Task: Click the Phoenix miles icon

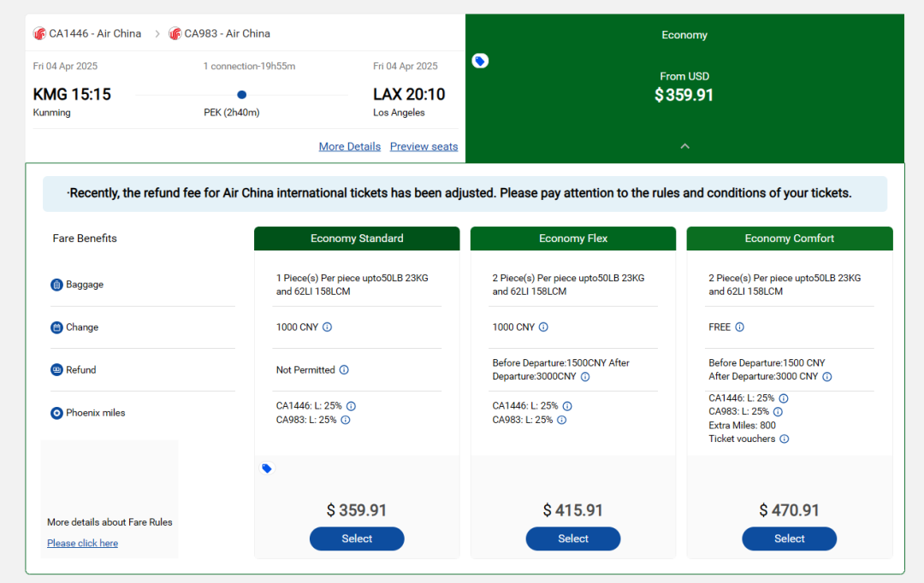Action: [56, 413]
